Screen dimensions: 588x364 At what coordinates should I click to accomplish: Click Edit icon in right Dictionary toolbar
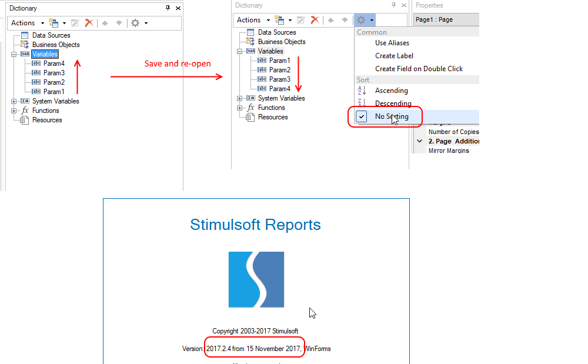point(300,20)
